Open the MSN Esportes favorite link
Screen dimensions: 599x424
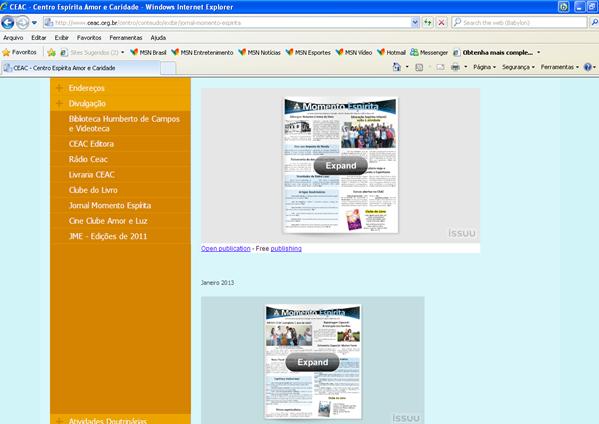308,52
